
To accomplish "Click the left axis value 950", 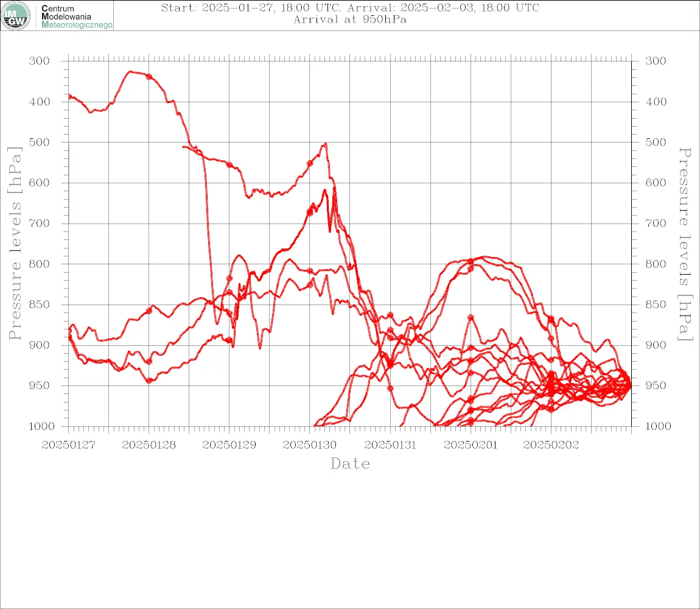I will [x=40, y=385].
